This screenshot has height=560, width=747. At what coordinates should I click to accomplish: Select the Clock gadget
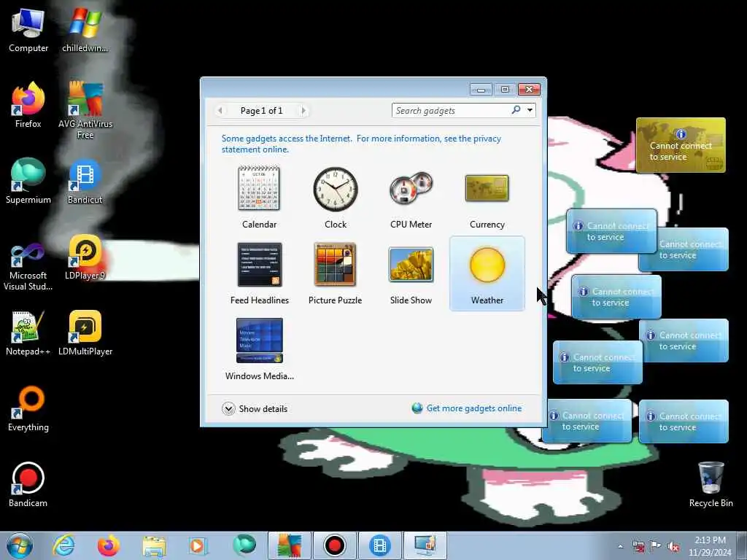336,197
